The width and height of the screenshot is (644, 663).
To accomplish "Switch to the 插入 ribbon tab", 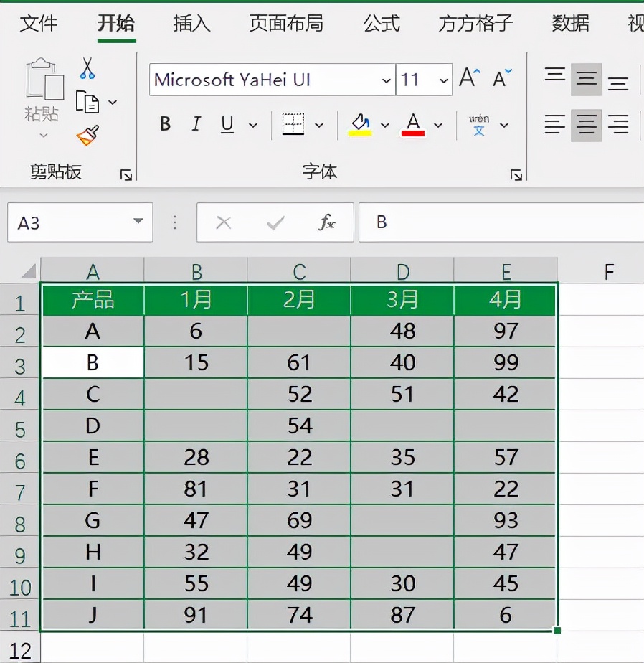I will click(x=191, y=23).
